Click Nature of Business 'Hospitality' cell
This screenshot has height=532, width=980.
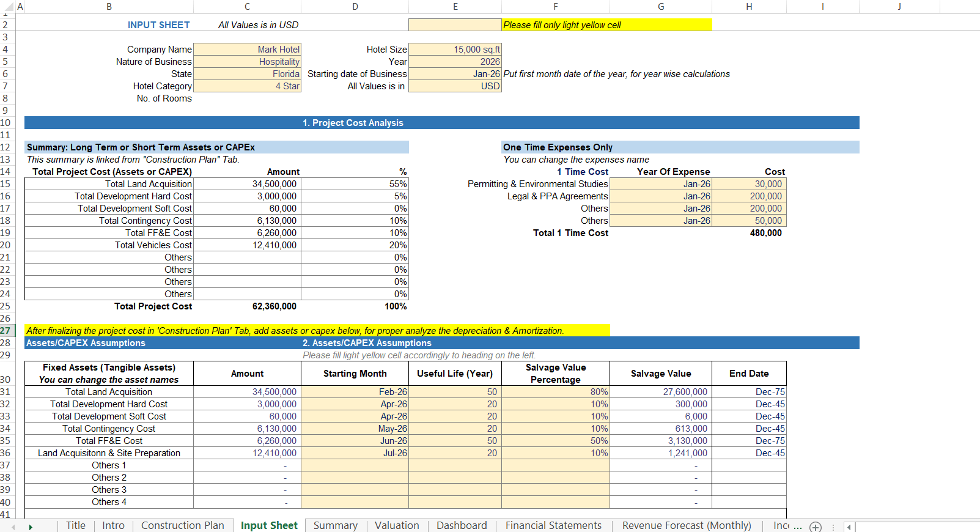[247, 62]
